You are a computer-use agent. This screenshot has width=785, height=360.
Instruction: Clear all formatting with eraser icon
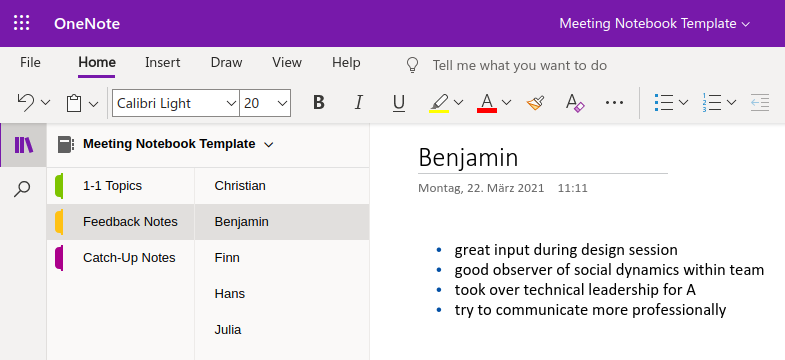pyautogui.click(x=575, y=103)
